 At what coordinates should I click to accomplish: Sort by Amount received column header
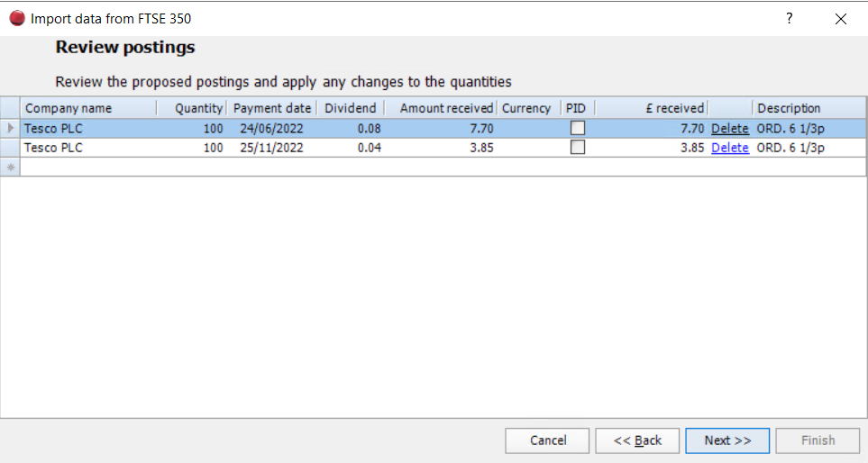pyautogui.click(x=441, y=108)
